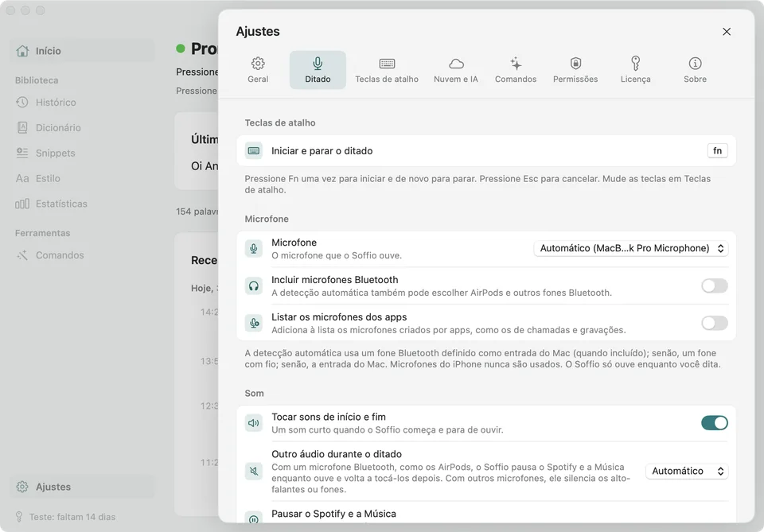
Task: Open Snippets in the sidebar
Action: pyautogui.click(x=82, y=153)
